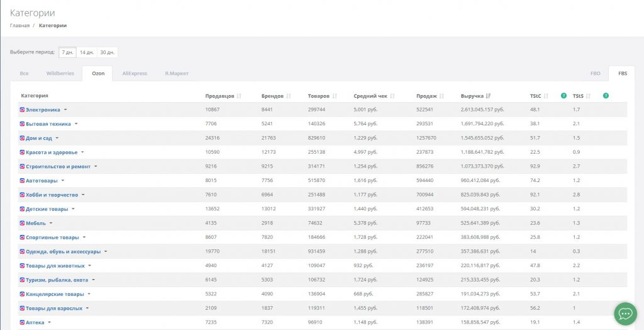Click the Категория column header
The image size is (644, 330).
[x=35, y=96]
